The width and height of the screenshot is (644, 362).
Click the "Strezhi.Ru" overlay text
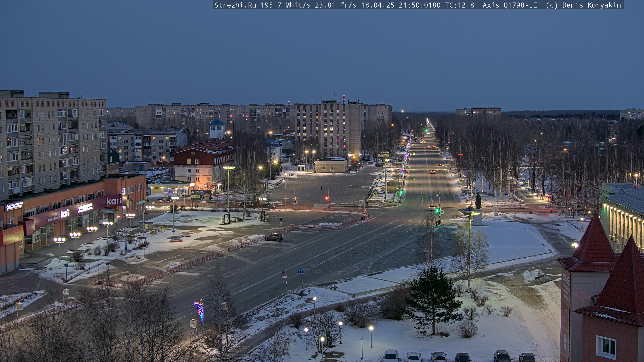[235, 5]
